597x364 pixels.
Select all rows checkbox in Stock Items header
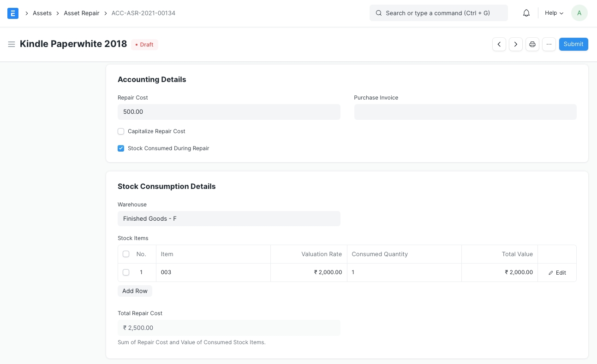coord(126,254)
